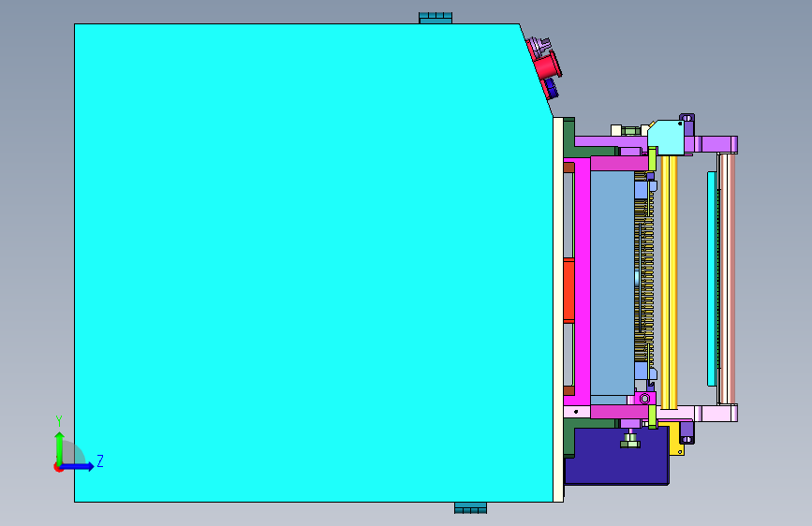Click the green Y axis arrow of the triad

(60, 447)
